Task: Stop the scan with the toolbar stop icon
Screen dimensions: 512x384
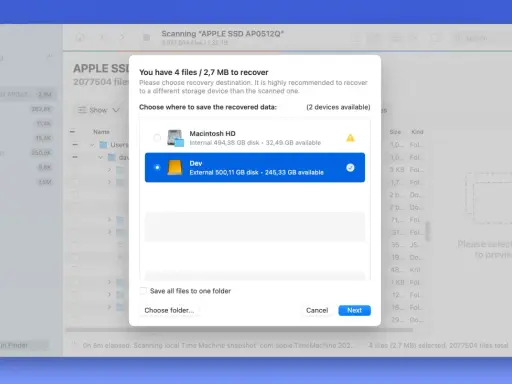Action: click(x=146, y=37)
